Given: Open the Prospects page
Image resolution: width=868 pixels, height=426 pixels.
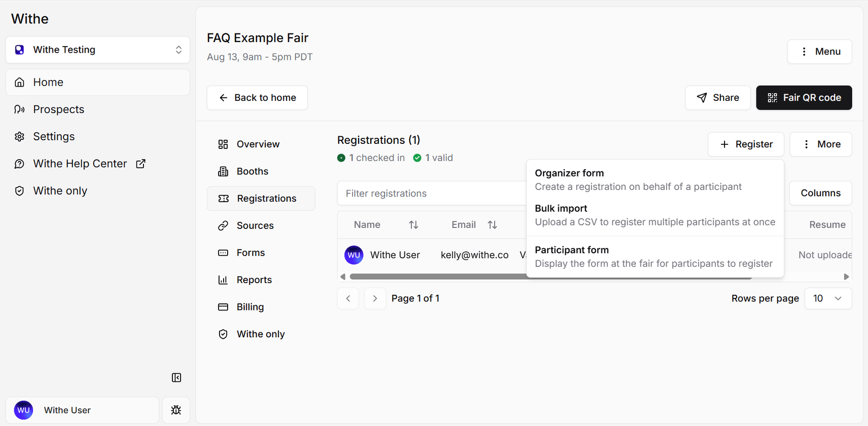Looking at the screenshot, I should 98,109.
